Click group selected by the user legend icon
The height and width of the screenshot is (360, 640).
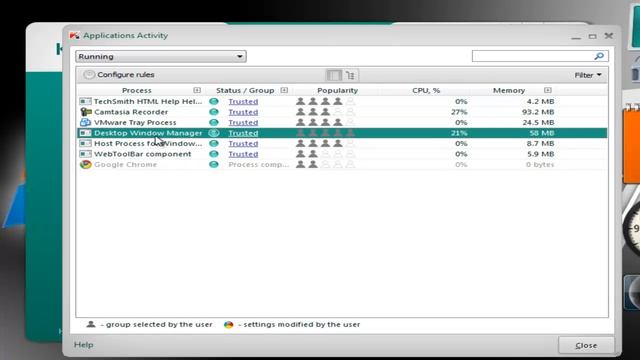pyautogui.click(x=91, y=324)
